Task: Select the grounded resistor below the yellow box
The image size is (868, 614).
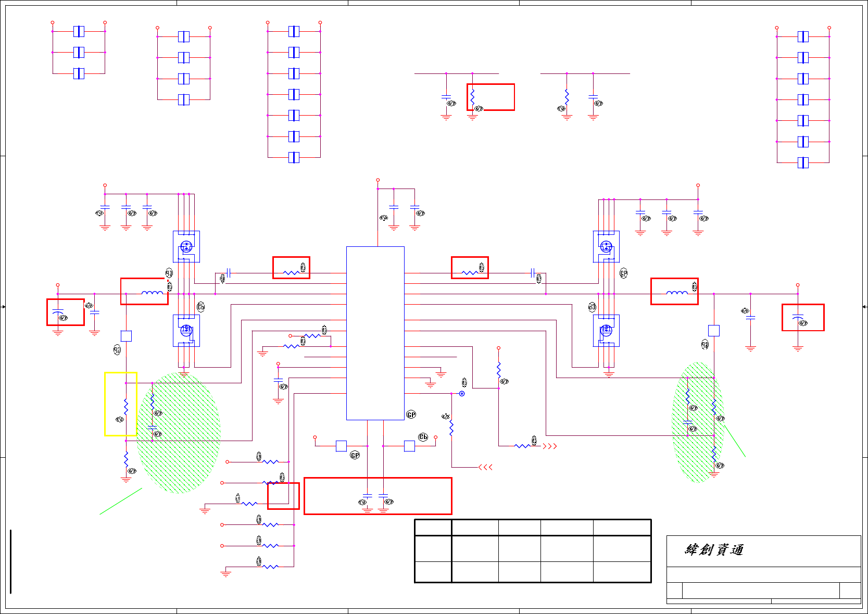Action: click(126, 459)
